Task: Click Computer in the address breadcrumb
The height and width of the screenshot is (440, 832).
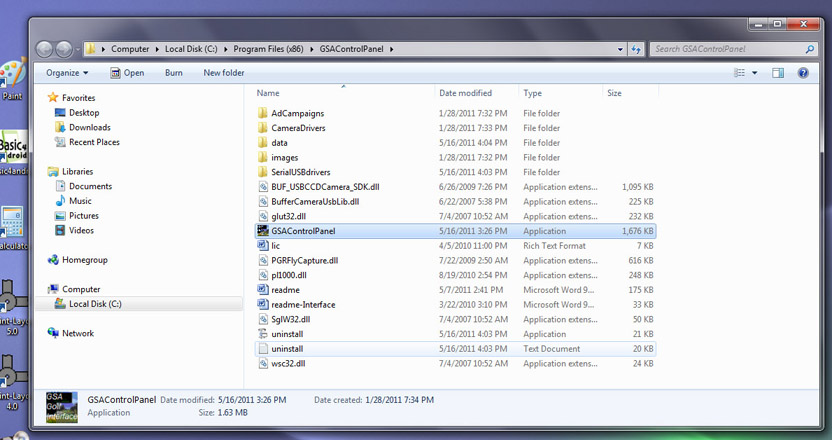Action: point(130,49)
